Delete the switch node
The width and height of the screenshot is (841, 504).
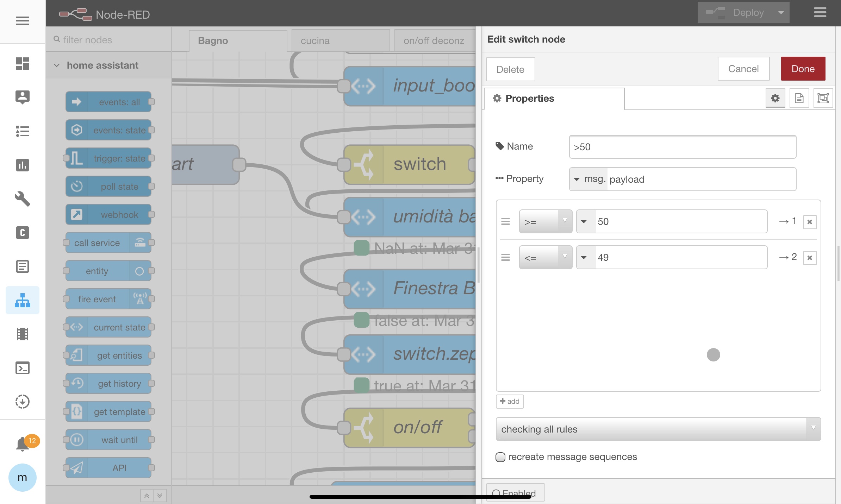click(x=510, y=69)
